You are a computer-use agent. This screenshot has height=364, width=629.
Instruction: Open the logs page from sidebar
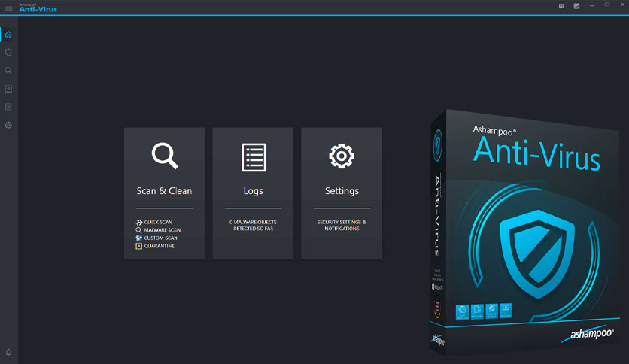(x=8, y=107)
